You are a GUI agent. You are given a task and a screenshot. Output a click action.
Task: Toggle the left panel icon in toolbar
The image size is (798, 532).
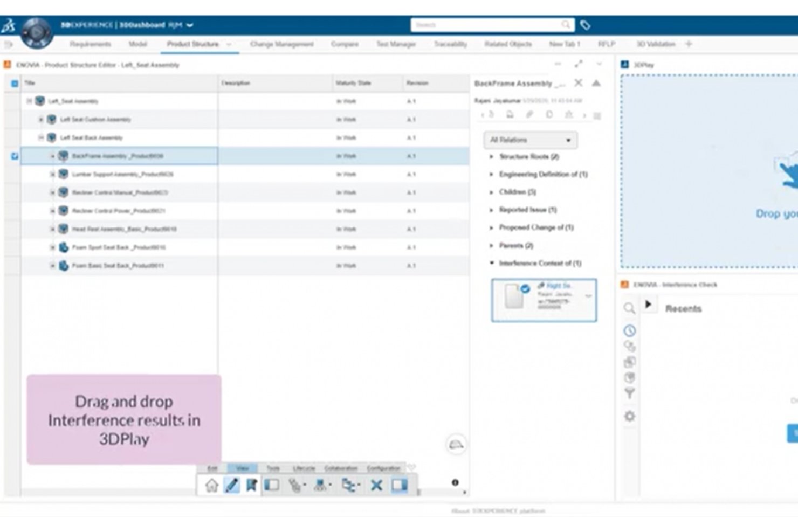tap(272, 485)
